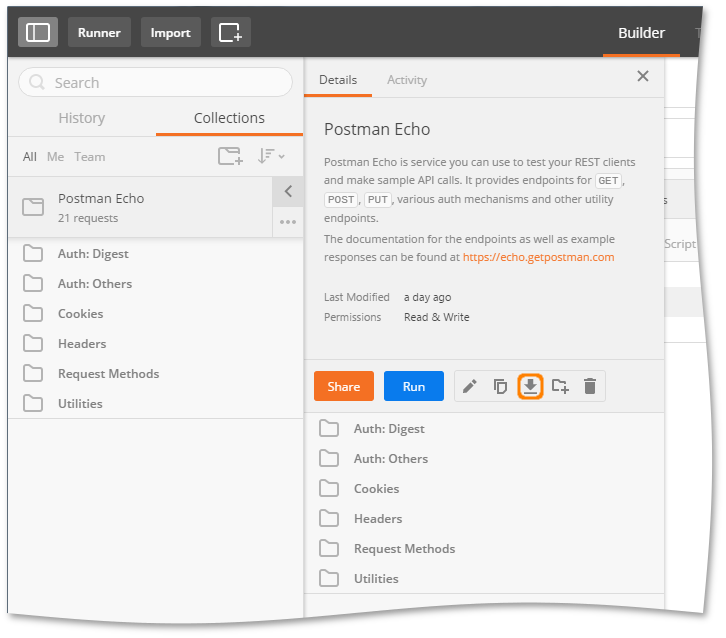The width and height of the screenshot is (726, 638).
Task: Open Utilities in details panel
Action: pos(484,579)
